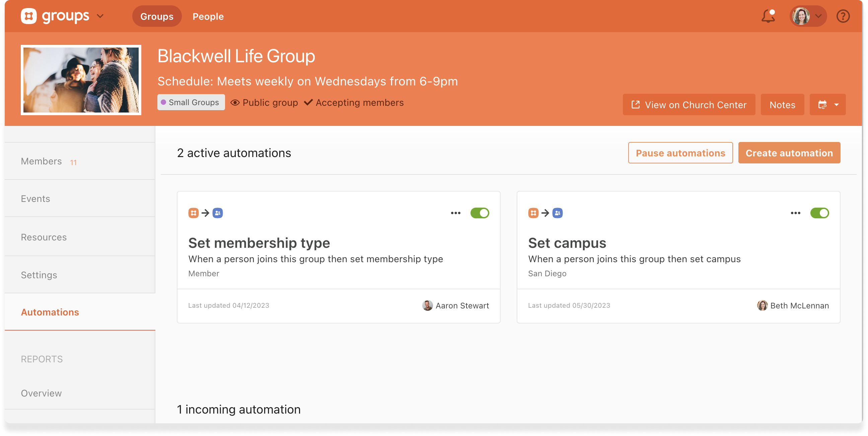Click the Pause automations button
The image size is (868, 436).
680,153
